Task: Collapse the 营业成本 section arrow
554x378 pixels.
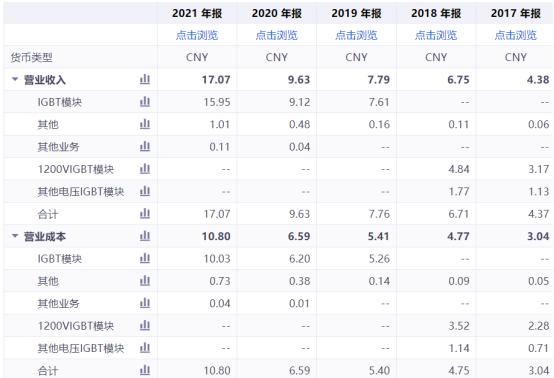Action: pos(15,236)
